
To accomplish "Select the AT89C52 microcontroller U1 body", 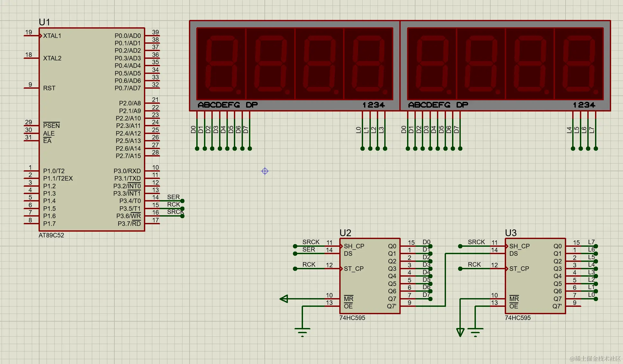I will click(x=92, y=129).
